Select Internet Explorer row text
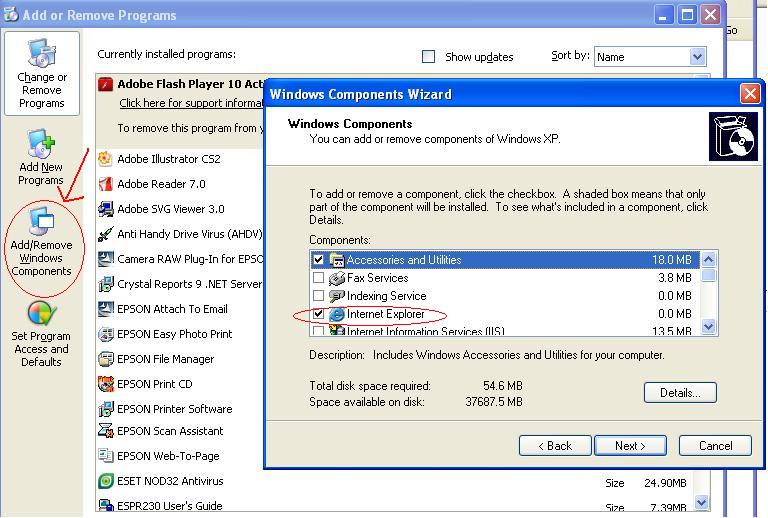The height and width of the screenshot is (518, 768). [x=385, y=314]
